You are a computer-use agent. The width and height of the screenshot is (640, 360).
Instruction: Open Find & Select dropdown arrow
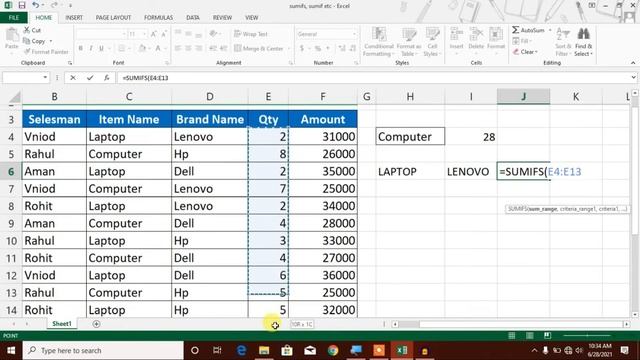(591, 54)
